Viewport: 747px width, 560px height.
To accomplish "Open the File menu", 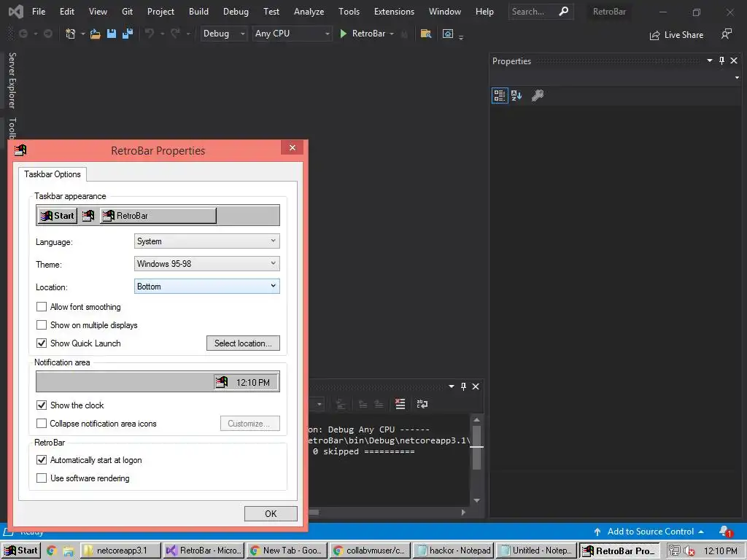I will 39,12.
